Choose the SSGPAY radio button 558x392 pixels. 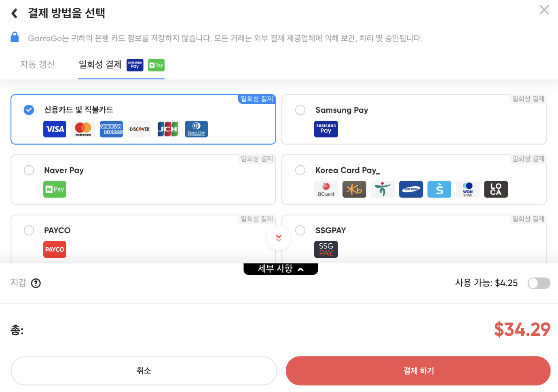click(x=300, y=230)
